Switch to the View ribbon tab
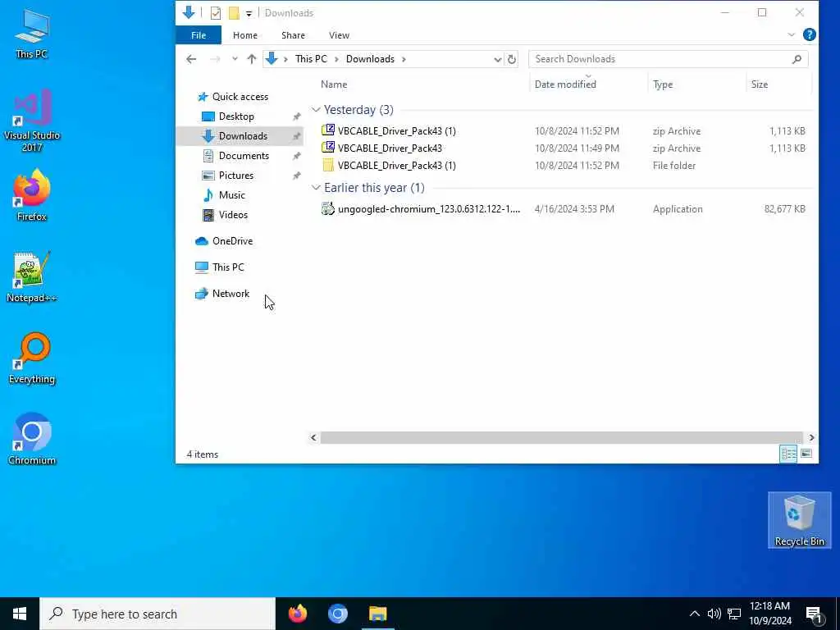 [x=339, y=35]
